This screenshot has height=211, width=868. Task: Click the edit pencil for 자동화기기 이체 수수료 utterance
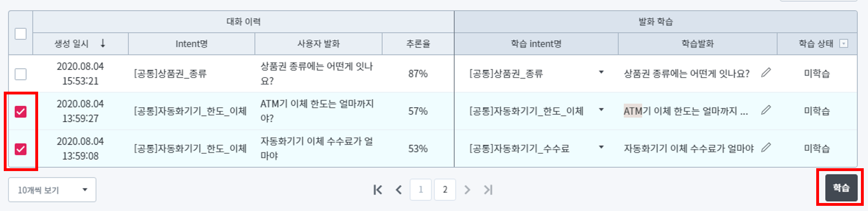[x=766, y=148]
